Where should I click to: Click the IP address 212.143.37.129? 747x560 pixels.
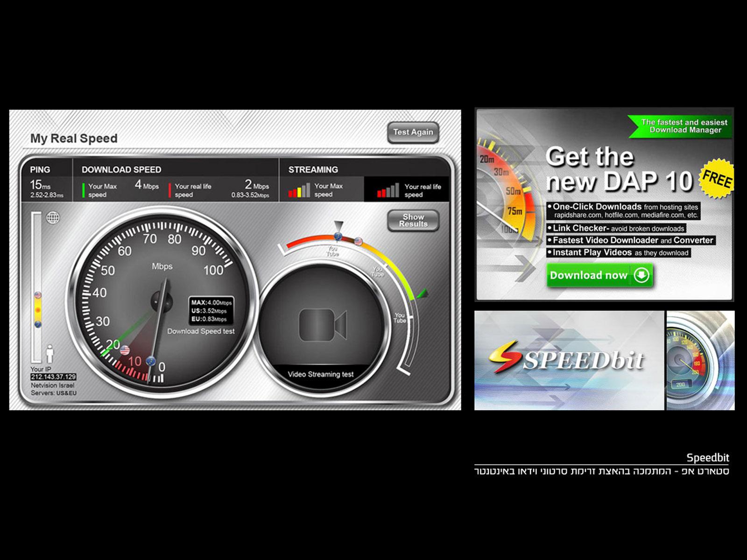53,377
